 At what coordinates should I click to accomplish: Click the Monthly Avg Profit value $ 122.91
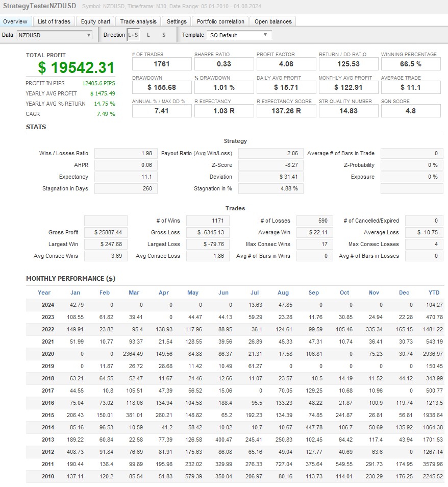(x=349, y=88)
